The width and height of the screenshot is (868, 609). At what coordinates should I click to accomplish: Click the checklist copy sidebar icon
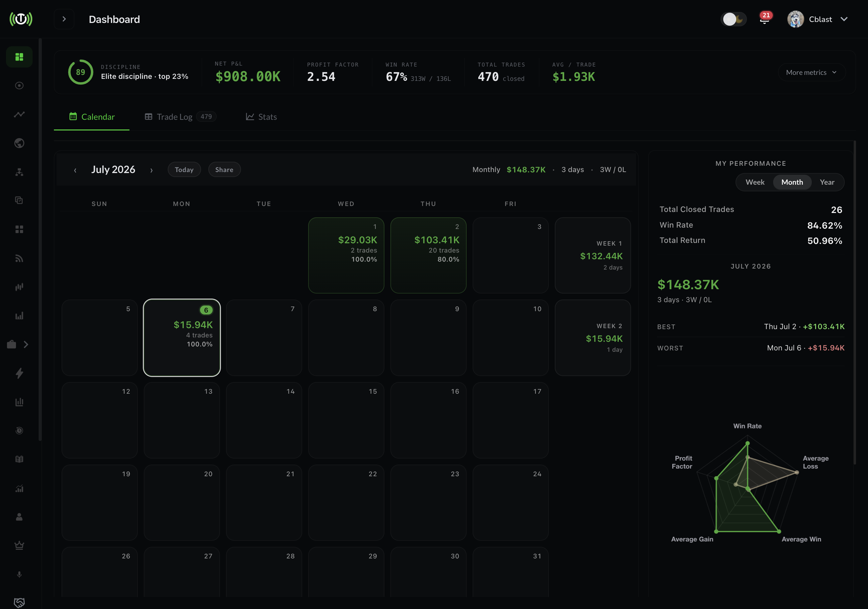pos(19,200)
